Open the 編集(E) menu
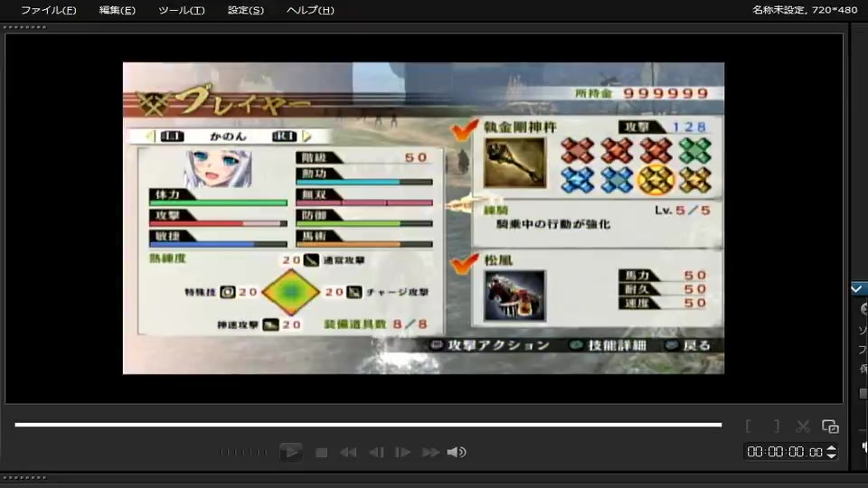The image size is (868, 488). coord(117,10)
